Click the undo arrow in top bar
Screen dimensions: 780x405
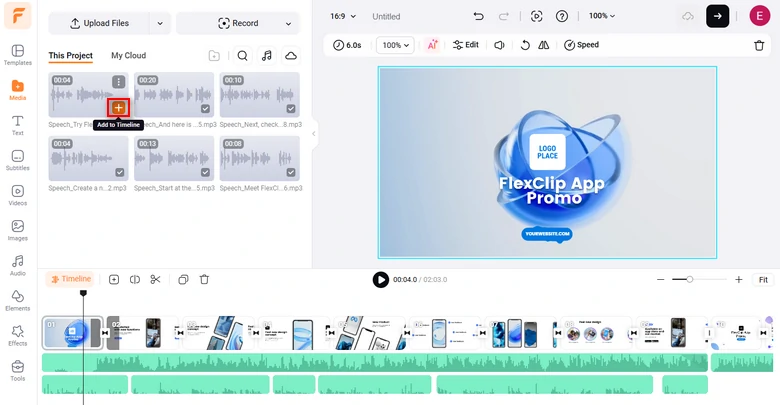479,16
